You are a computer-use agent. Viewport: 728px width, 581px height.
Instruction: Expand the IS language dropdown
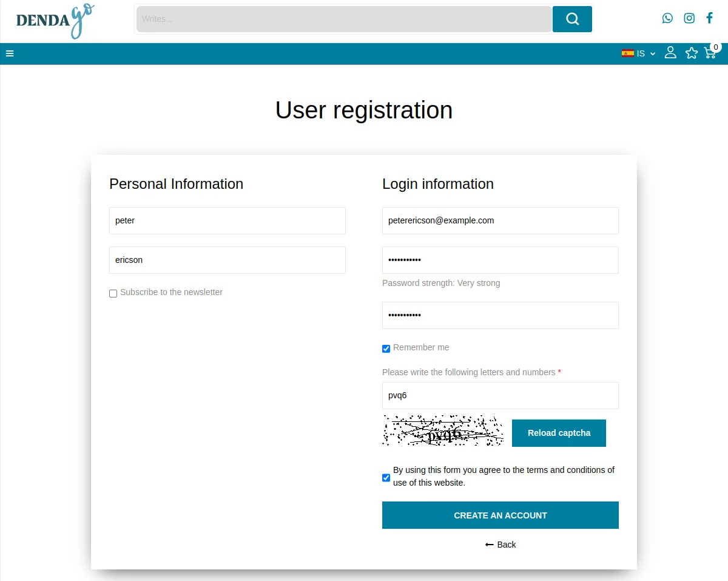pos(639,53)
